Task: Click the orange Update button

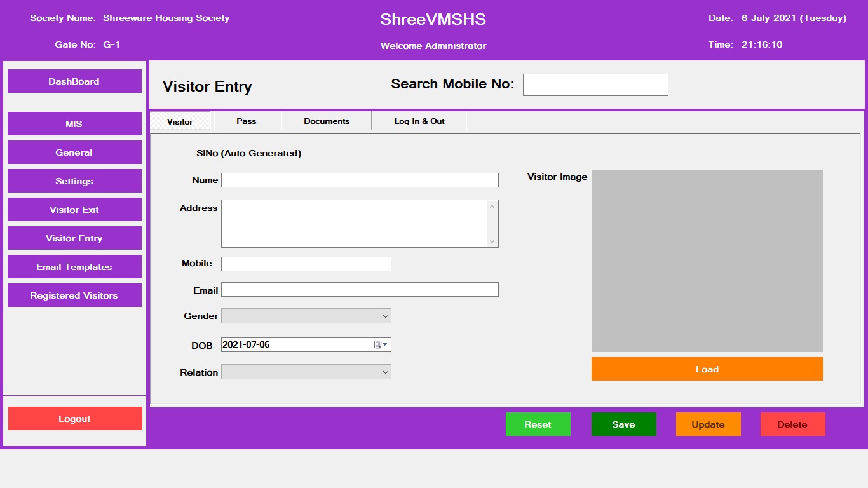Action: pyautogui.click(x=709, y=424)
